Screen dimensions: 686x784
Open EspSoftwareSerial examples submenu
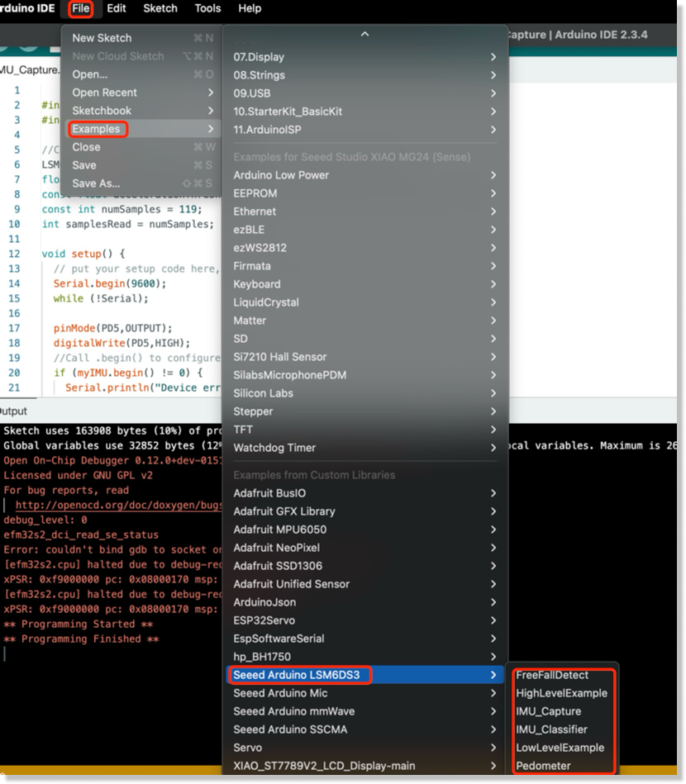(x=364, y=639)
